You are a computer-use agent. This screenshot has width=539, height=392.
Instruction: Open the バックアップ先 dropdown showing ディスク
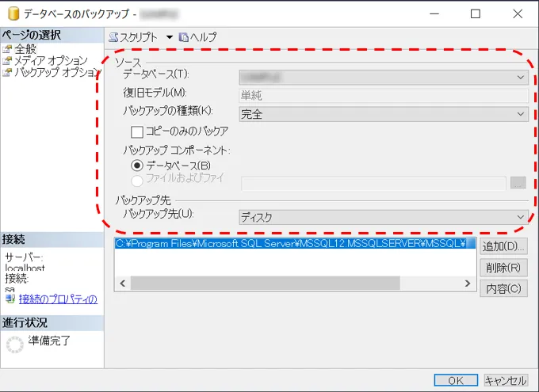pyautogui.click(x=521, y=216)
